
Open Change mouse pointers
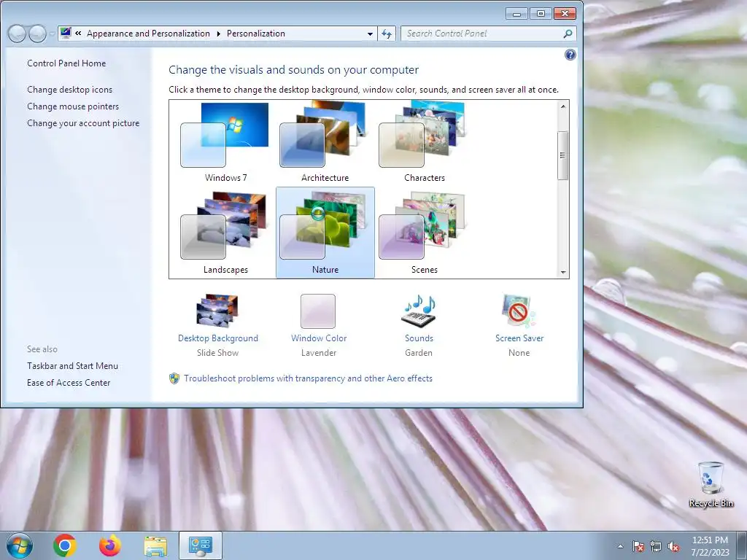click(73, 106)
